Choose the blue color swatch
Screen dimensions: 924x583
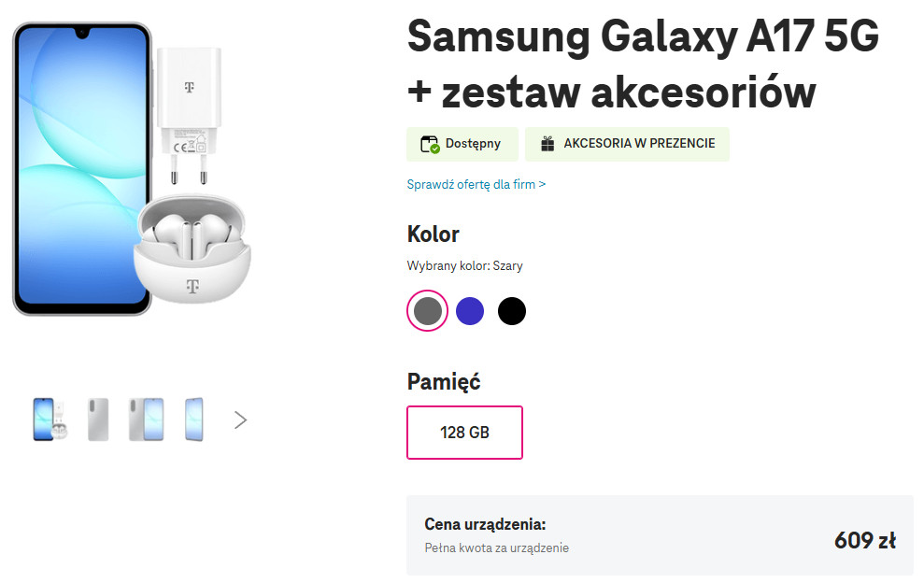[x=470, y=311]
